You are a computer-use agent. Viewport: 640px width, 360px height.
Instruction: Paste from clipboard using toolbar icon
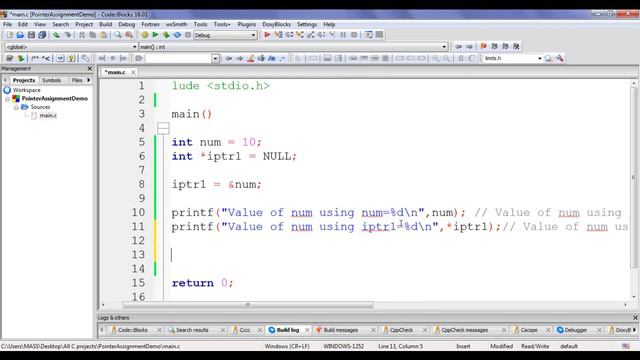tap(103, 35)
